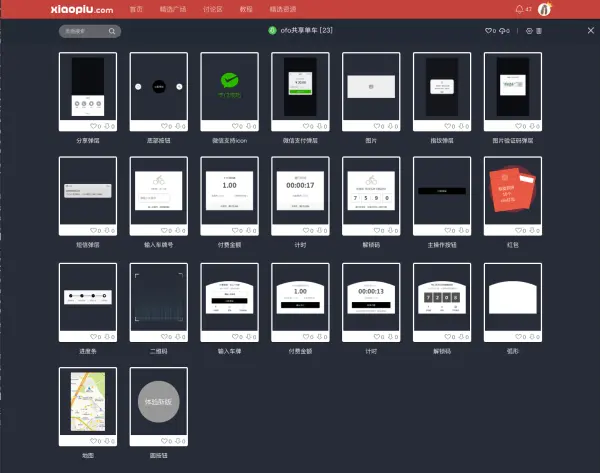This screenshot has width=600, height=473.
Task: Open the 图片验证码弹层 component thumbnail
Action: [x=513, y=86]
